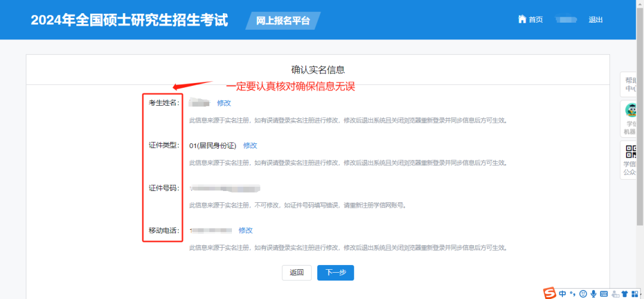
Task: Click the home icon beside 首页
Action: click(522, 19)
